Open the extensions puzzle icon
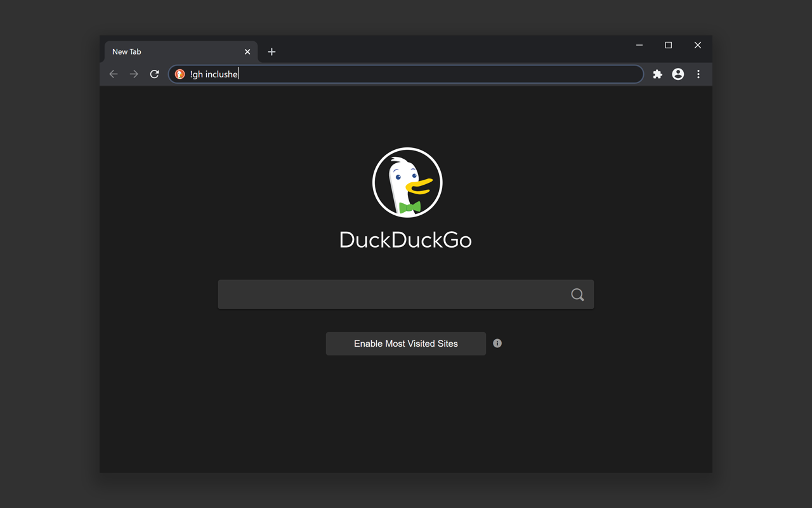The width and height of the screenshot is (812, 508). click(658, 74)
